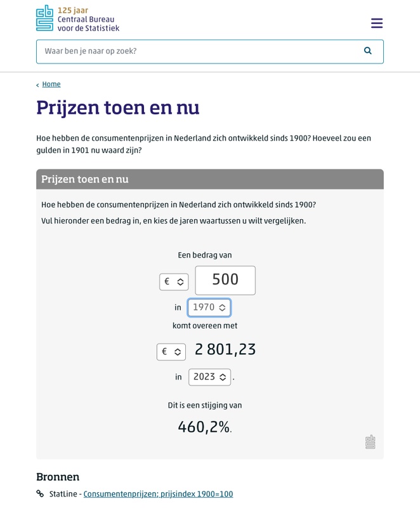This screenshot has height=508, width=420.
Task: Expand the 2023 comparison year dropdown
Action: pos(209,377)
